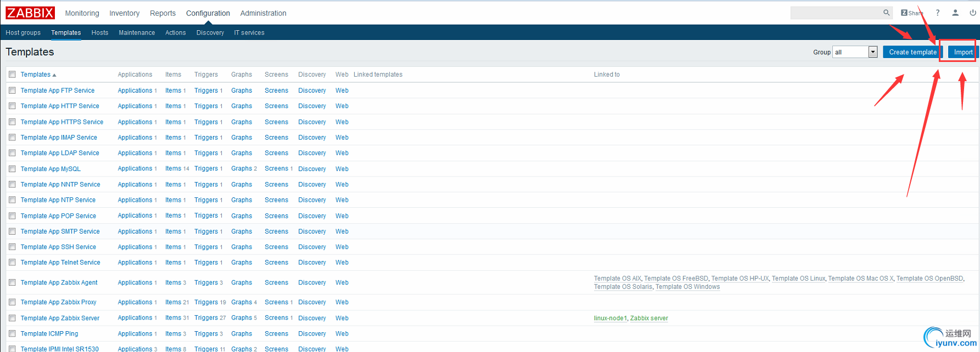
Task: Click the logout power icon
Action: point(973,13)
